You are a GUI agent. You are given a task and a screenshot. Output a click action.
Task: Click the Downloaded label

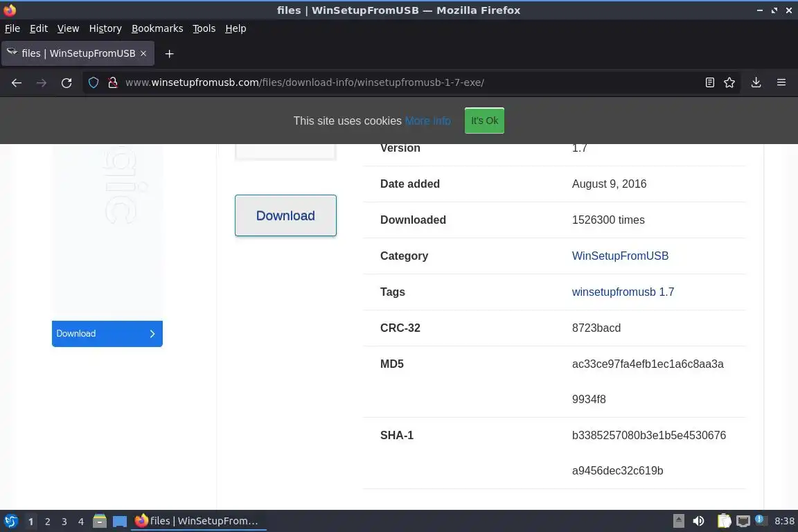(414, 220)
